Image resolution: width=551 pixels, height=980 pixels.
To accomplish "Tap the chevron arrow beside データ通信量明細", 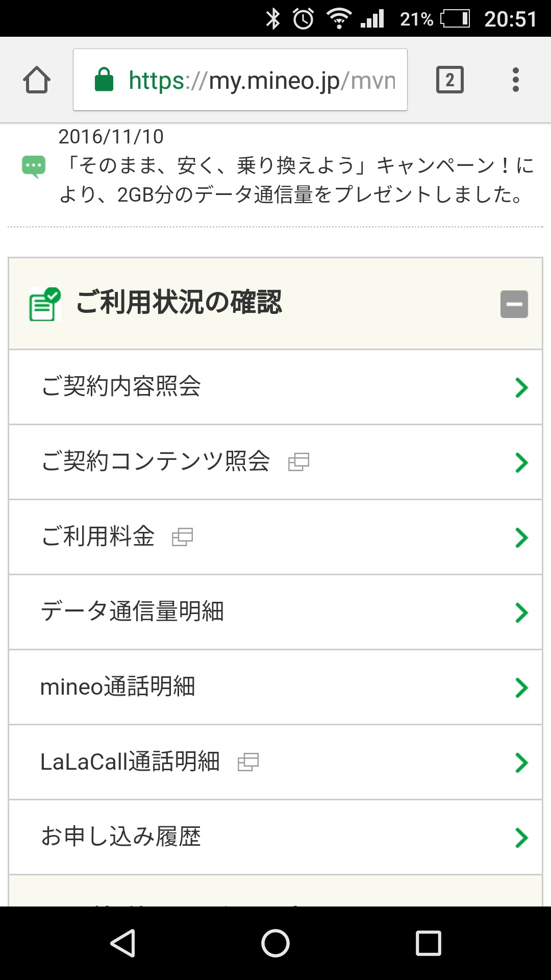I will pyautogui.click(x=521, y=612).
